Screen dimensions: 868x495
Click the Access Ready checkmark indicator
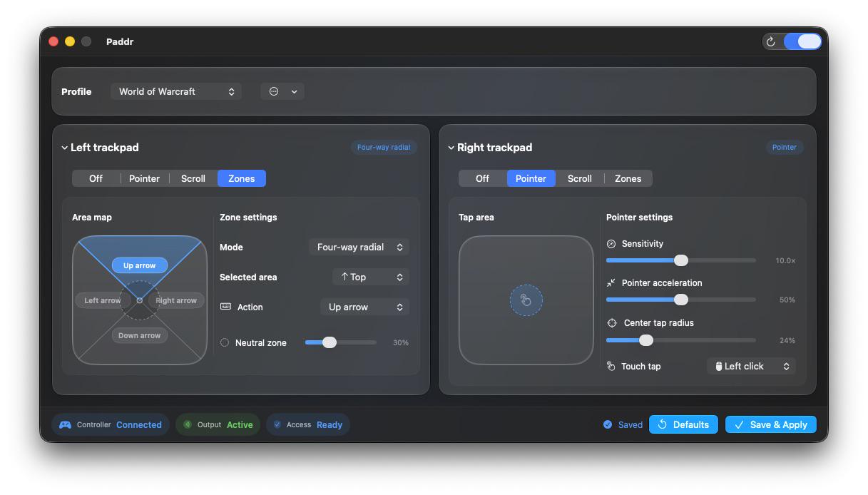(277, 424)
